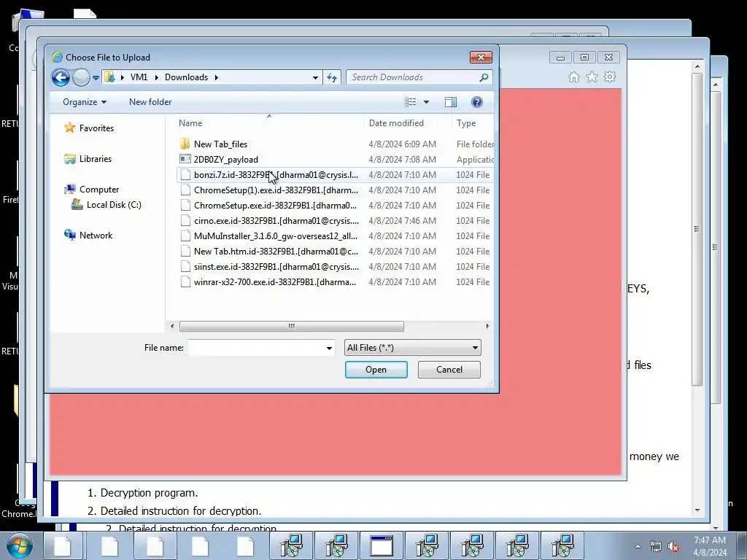Click the folder icon of New Tab_files
The height and width of the screenshot is (560, 747).
[185, 144]
